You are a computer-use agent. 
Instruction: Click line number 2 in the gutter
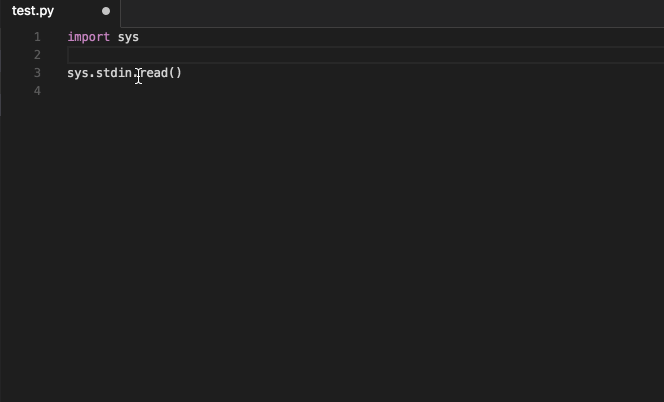pos(37,55)
